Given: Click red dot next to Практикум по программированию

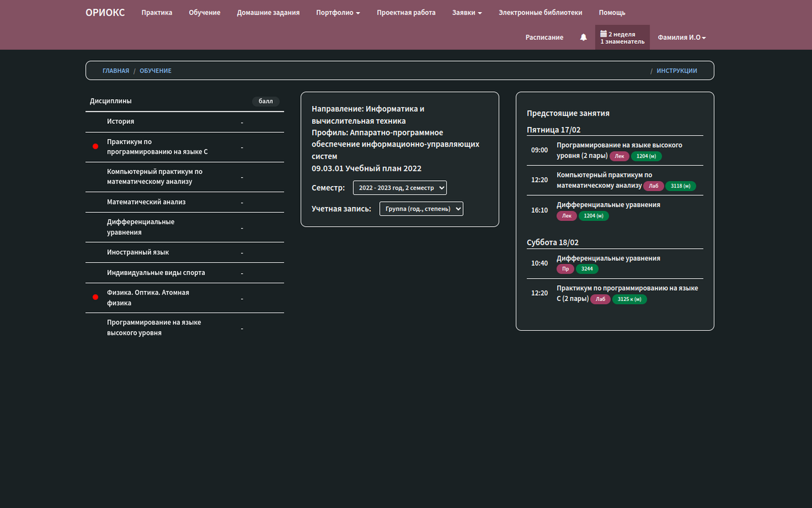Looking at the screenshot, I should point(96,147).
